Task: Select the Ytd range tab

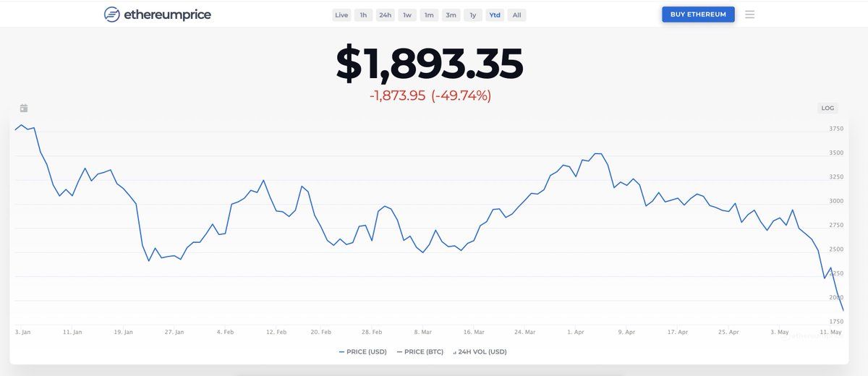Action: point(495,15)
